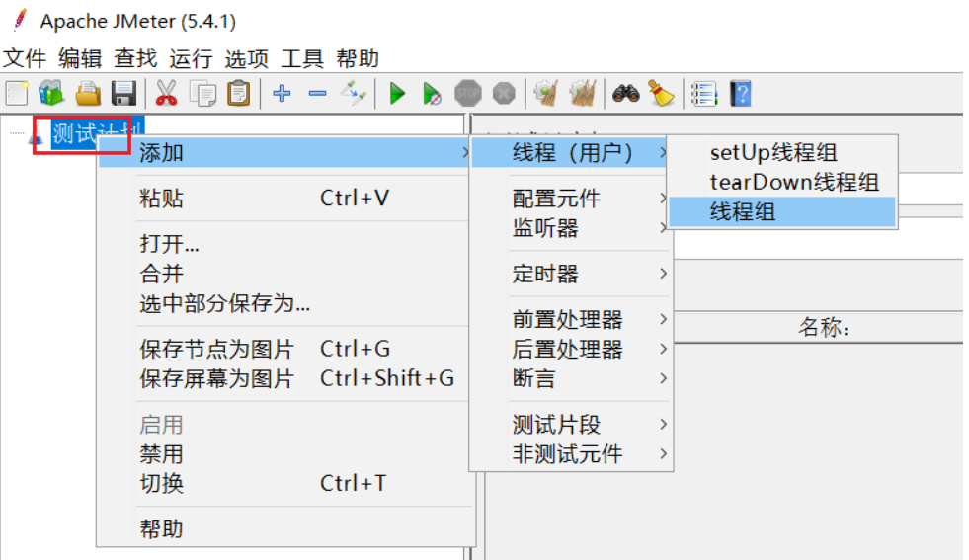The height and width of the screenshot is (560, 969).
Task: Open the 查找 menu
Action: point(136,58)
